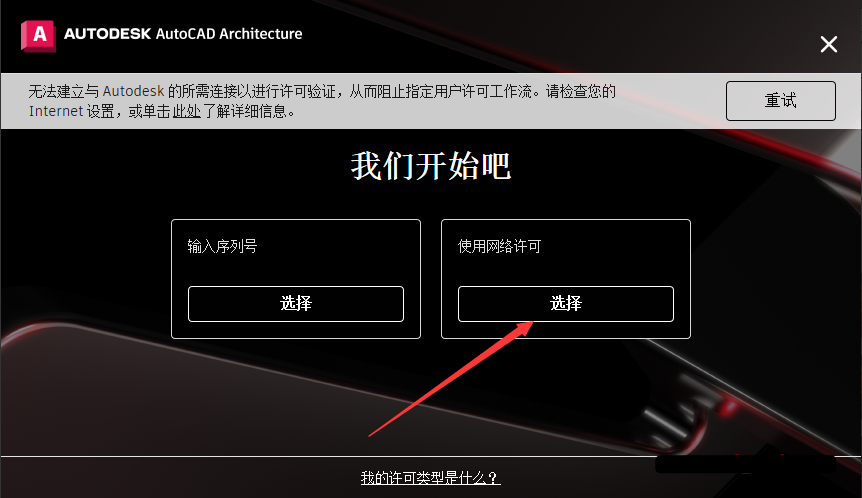Click the Internet 设置 text in the banner
The image size is (862, 498).
71,111
